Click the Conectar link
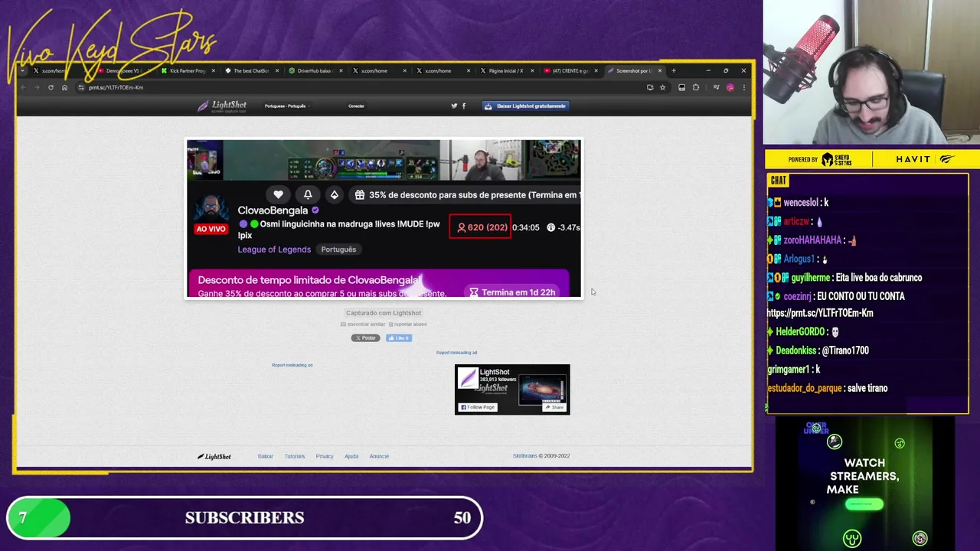The height and width of the screenshot is (551, 980). point(356,106)
